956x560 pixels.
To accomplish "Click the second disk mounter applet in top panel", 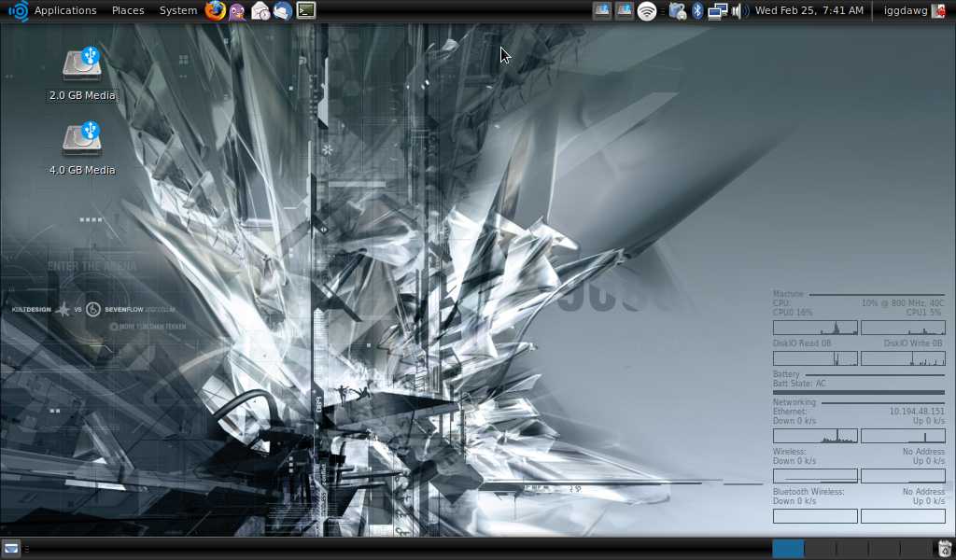I will [624, 11].
